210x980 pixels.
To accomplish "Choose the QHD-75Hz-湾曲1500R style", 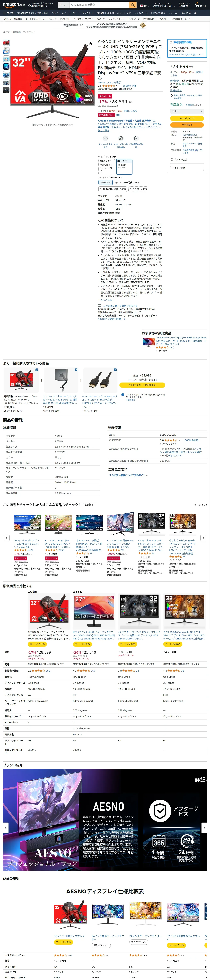I will pos(128,183).
